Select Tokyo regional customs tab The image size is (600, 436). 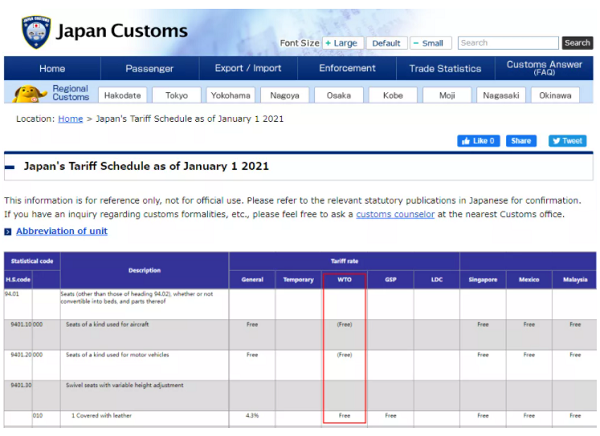pos(177,95)
